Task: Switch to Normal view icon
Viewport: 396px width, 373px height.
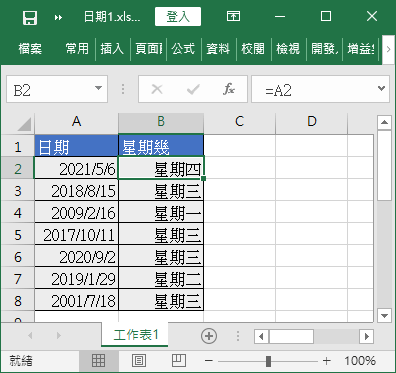Action: [98, 361]
